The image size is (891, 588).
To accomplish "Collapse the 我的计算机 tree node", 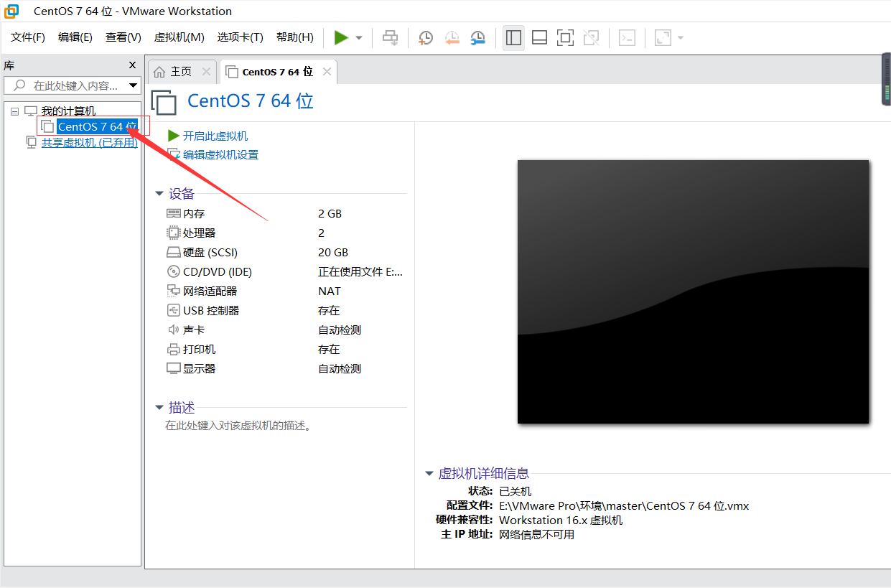I will [x=14, y=111].
